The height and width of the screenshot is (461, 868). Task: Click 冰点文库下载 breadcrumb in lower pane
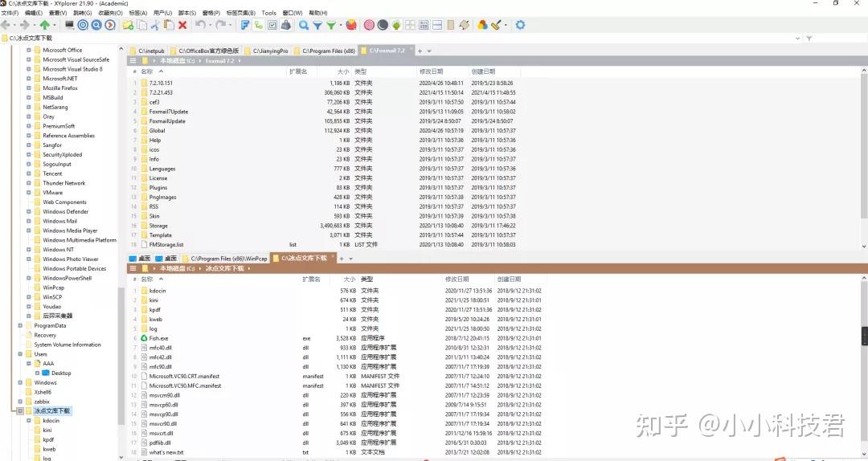[x=225, y=268]
